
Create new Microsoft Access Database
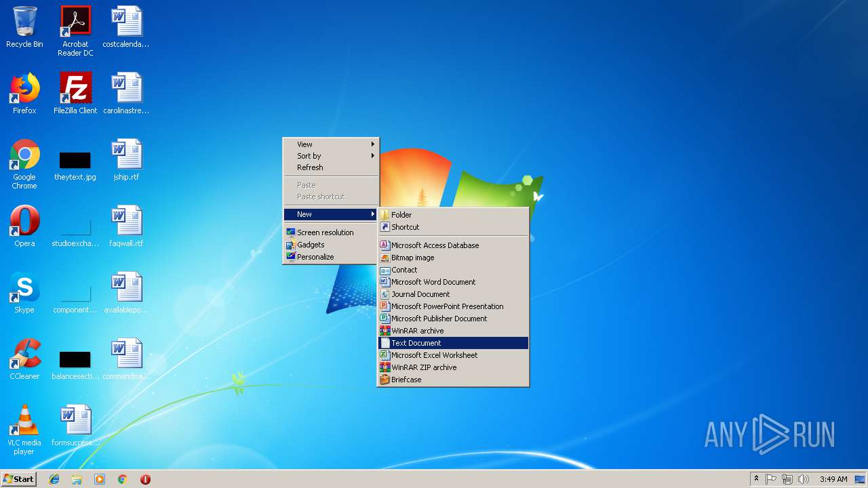[x=453, y=245]
